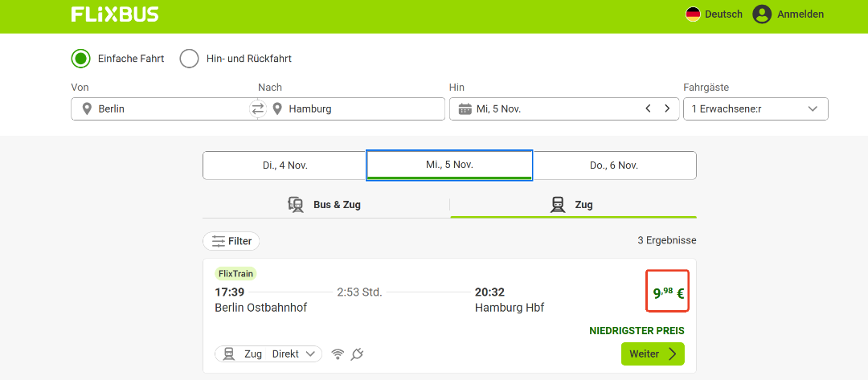Click the Von departure field Berlin
Screen dimensions: 868x380
point(161,108)
